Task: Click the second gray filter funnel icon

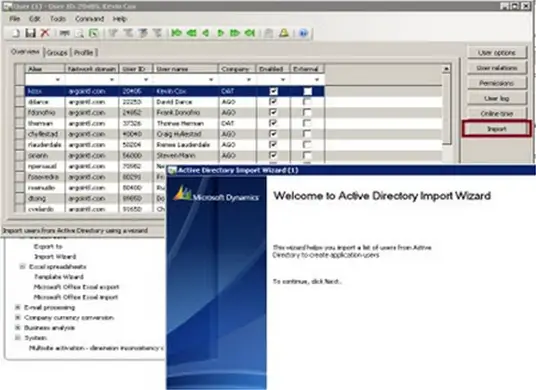Action: tap(128, 33)
